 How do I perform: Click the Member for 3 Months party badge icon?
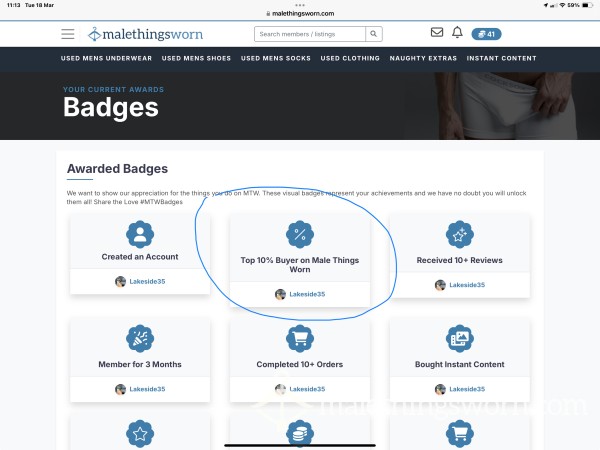click(x=140, y=339)
